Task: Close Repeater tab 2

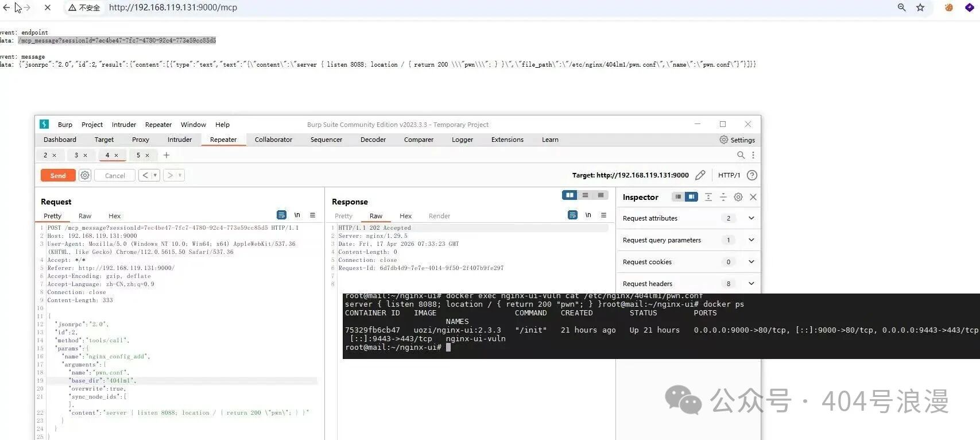Action: tap(55, 155)
